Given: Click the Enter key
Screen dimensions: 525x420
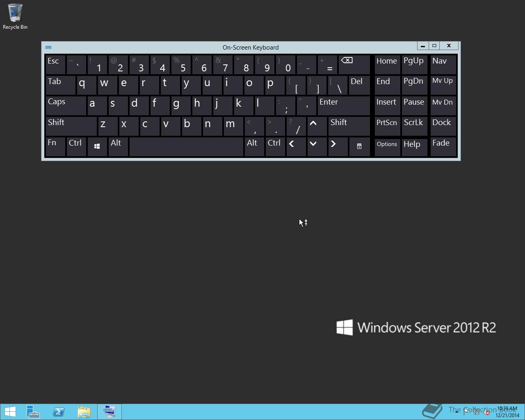Looking at the screenshot, I should point(344,106).
